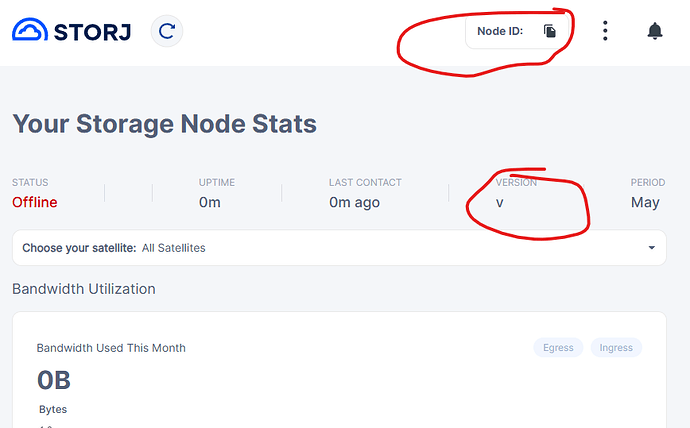This screenshot has height=428, width=690.
Task: Click the Your Storage Node Stats heading
Action: point(165,124)
